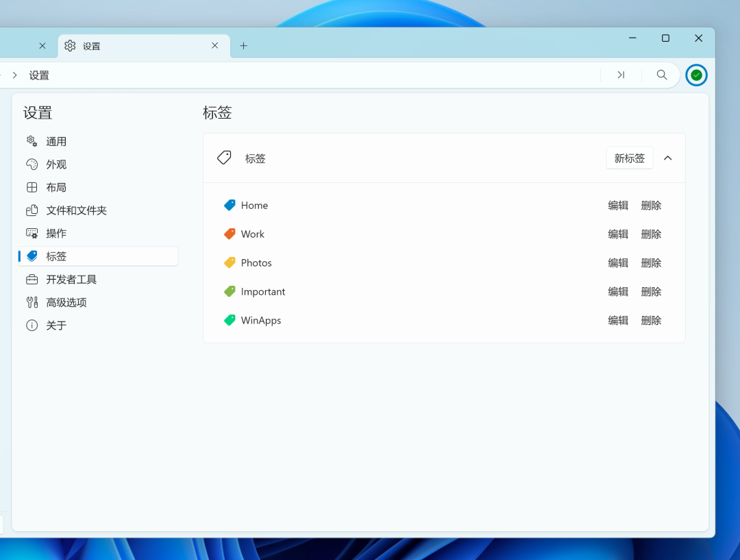
Task: Delete the Home tag
Action: (x=652, y=206)
